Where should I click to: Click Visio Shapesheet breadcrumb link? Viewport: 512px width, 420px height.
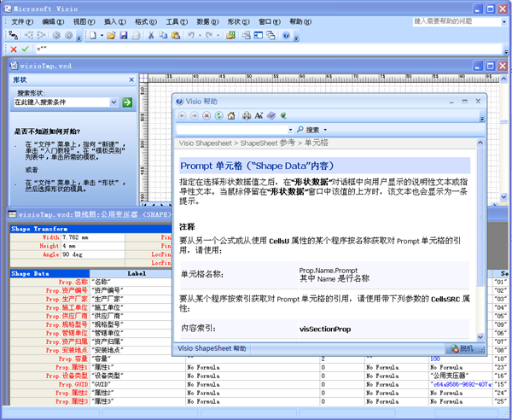[x=205, y=143]
